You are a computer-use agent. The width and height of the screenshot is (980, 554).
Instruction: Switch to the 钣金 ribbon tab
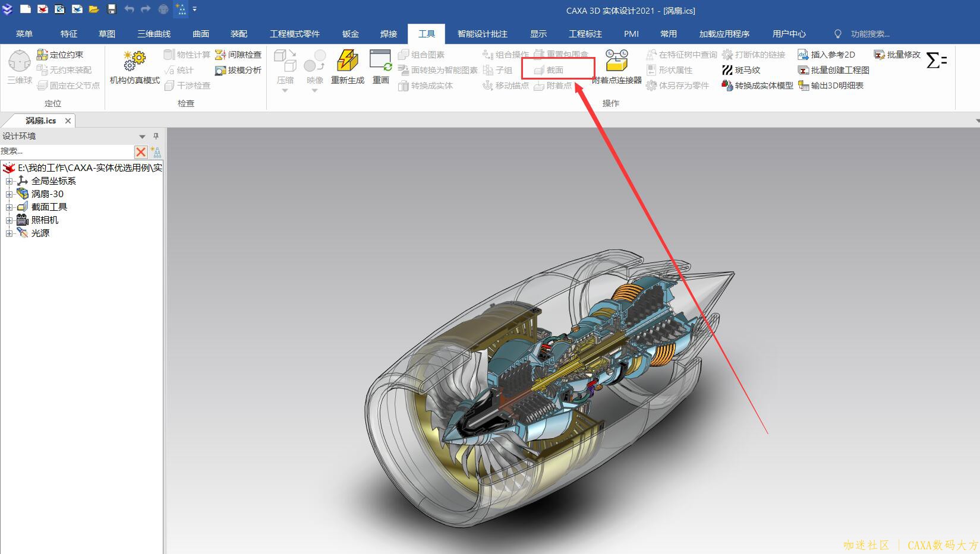click(x=351, y=34)
